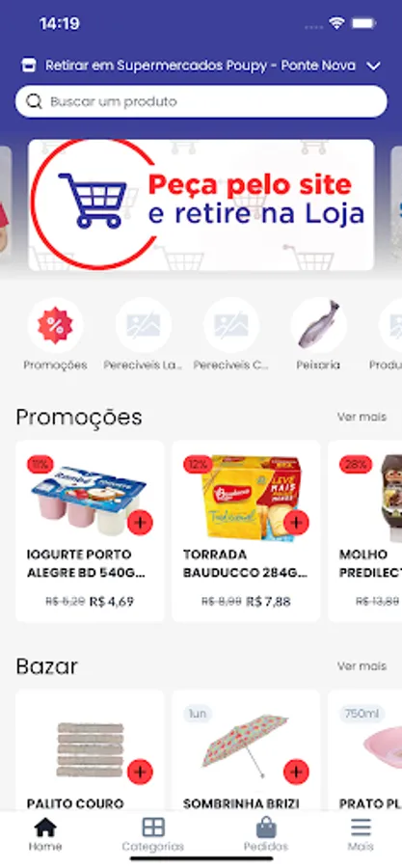The height and width of the screenshot is (868, 402).
Task: Open the Perecíveis La... category
Action: pos(144,325)
